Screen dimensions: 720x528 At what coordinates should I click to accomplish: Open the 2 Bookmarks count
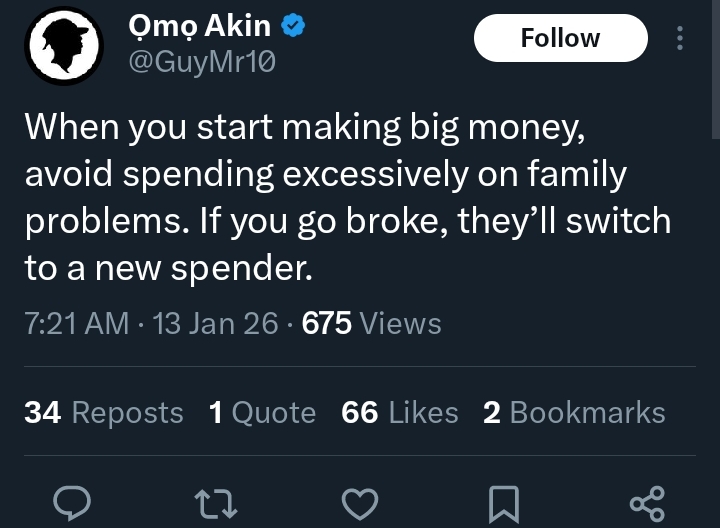[x=573, y=413]
